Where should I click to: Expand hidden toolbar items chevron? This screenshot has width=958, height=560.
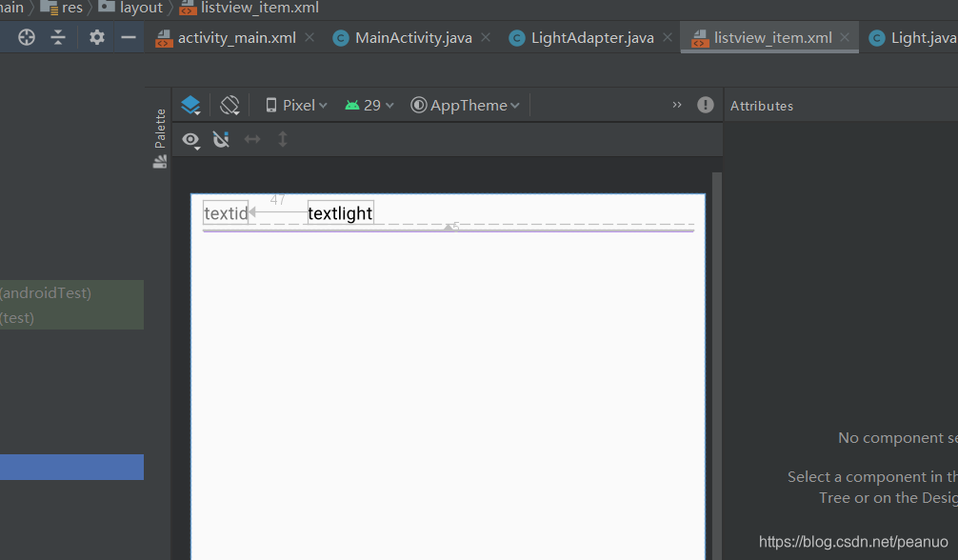click(677, 105)
